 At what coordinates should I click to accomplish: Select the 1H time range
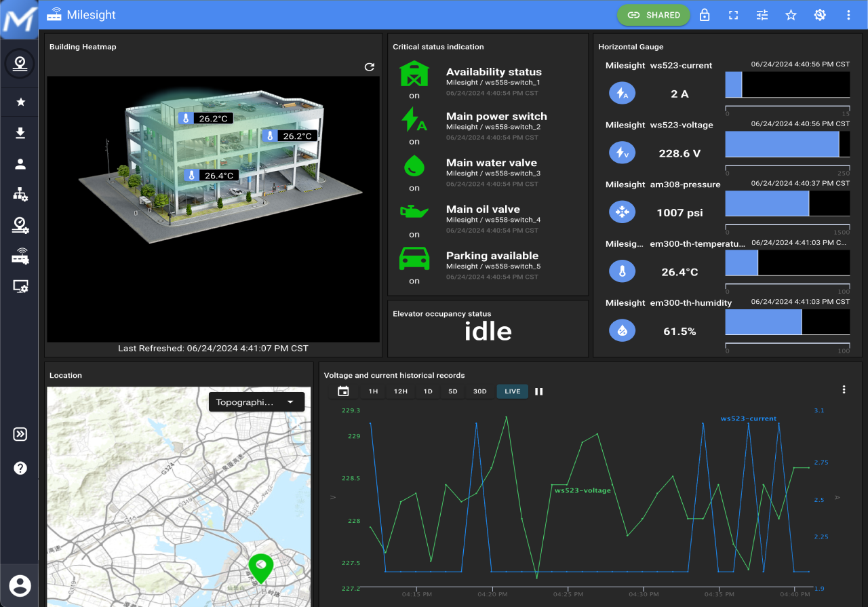[372, 391]
